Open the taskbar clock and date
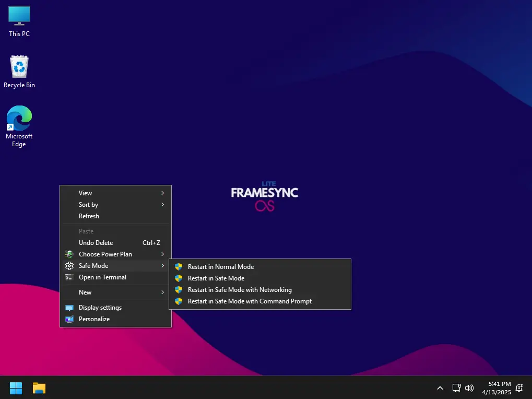This screenshot has height=399, width=532. tap(496, 388)
